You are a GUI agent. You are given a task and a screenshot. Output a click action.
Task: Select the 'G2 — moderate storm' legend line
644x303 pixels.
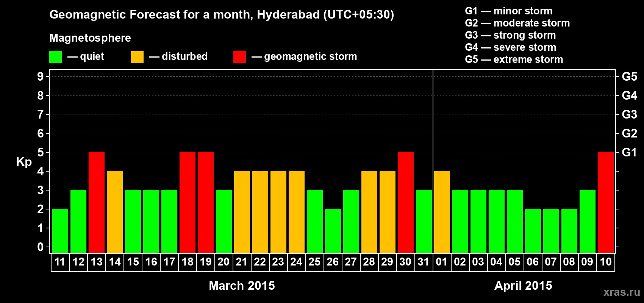pyautogui.click(x=517, y=23)
